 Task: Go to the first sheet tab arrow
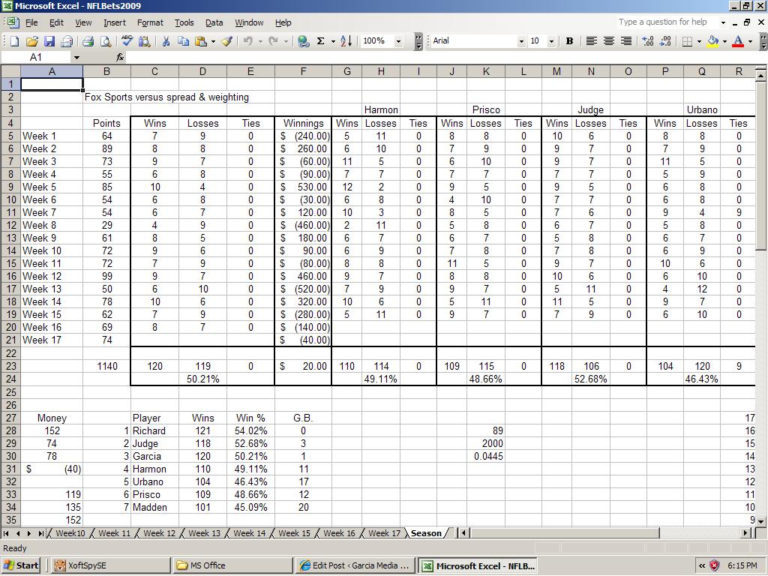[x=6, y=533]
